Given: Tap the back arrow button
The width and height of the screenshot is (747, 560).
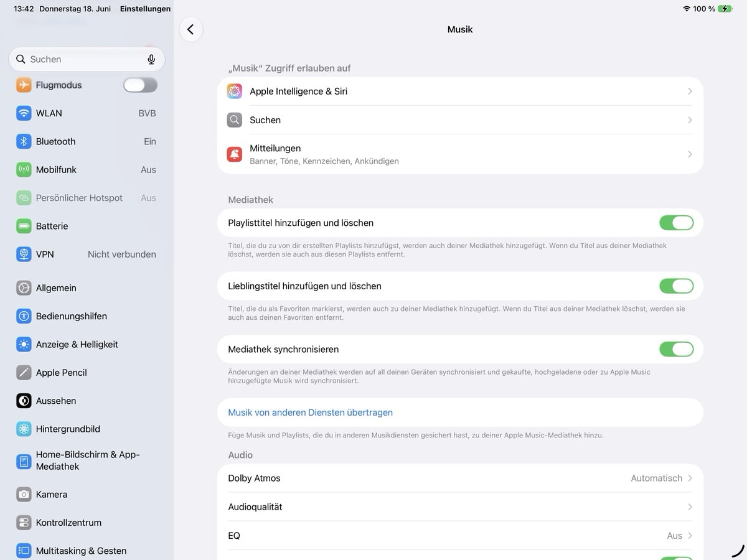Looking at the screenshot, I should pyautogui.click(x=190, y=29).
